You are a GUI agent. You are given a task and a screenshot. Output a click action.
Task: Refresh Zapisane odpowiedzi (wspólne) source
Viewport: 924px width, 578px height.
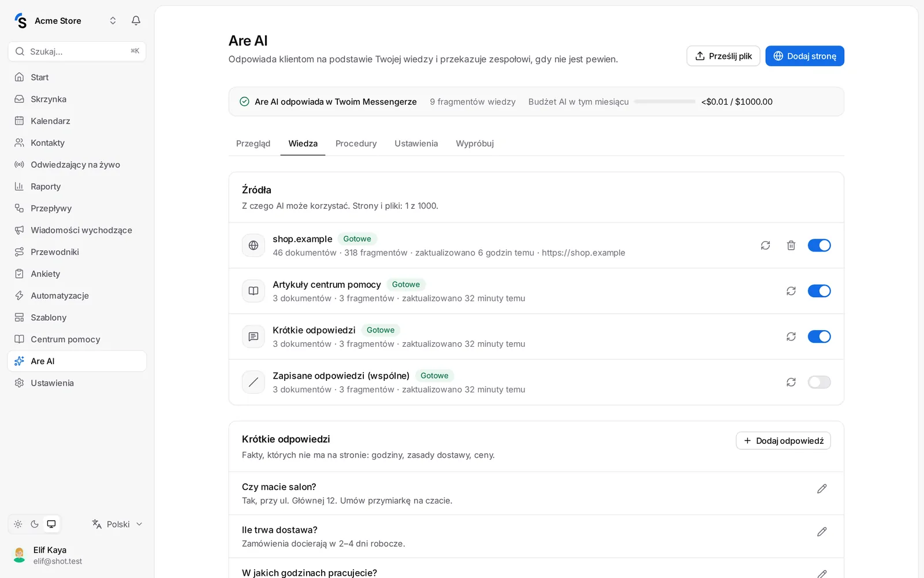tap(791, 382)
